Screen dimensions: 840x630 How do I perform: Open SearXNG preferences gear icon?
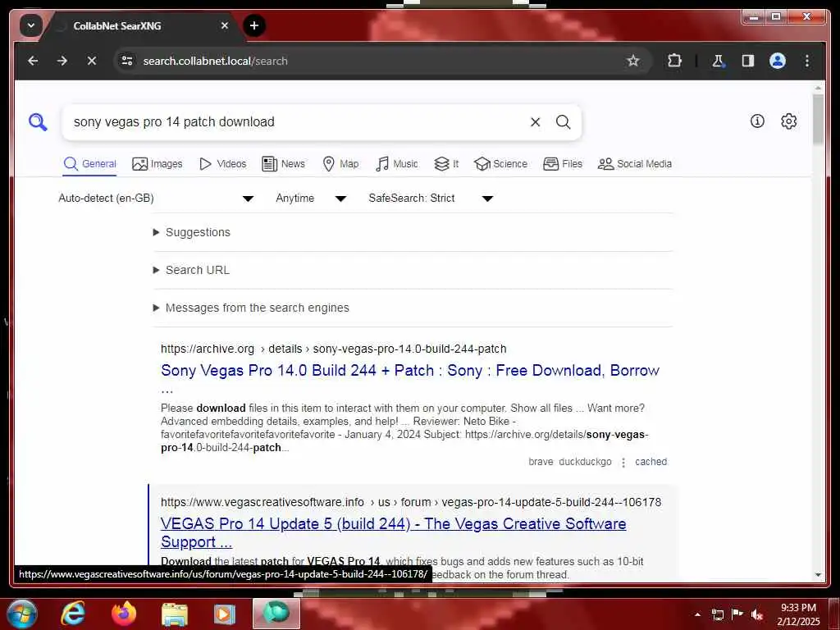[x=788, y=121]
